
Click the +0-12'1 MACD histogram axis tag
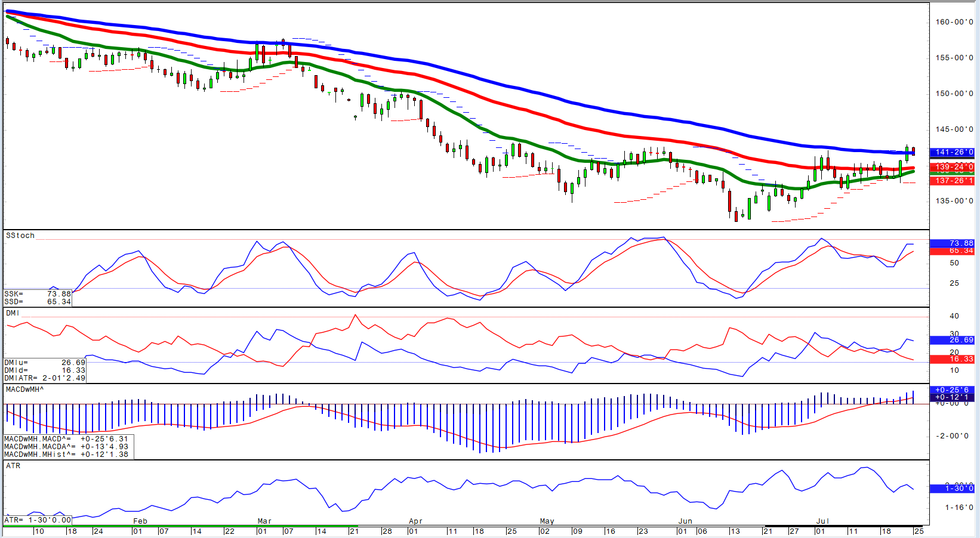coord(952,397)
